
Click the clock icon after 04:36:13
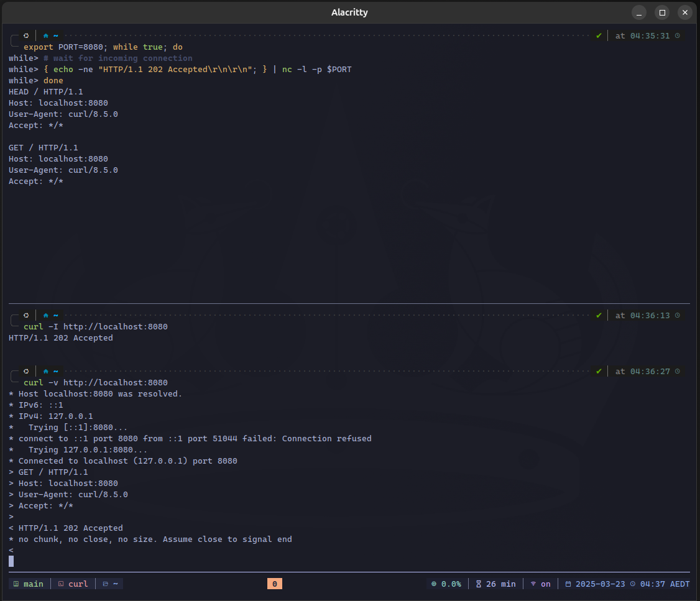tap(677, 316)
